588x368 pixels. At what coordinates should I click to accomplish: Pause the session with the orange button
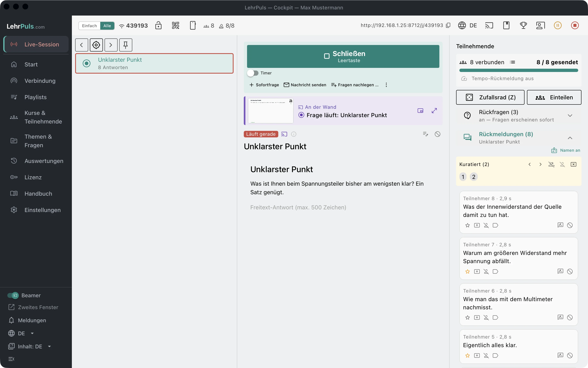[x=558, y=25]
